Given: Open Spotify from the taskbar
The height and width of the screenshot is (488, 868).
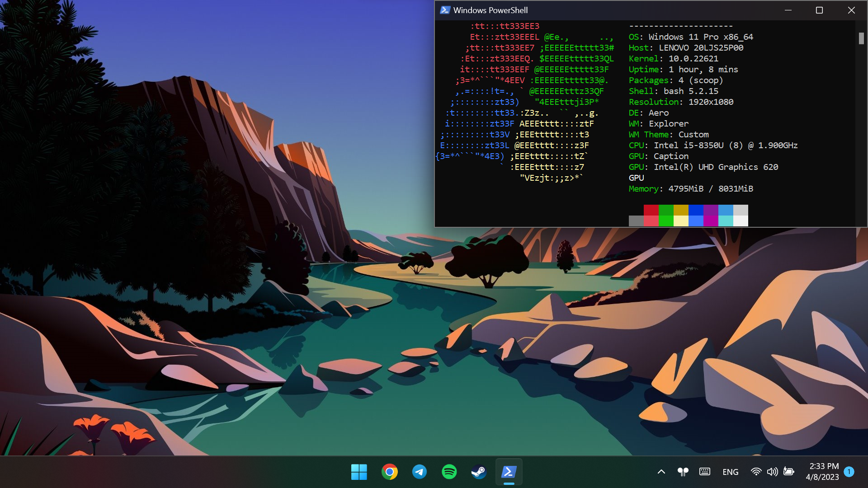Looking at the screenshot, I should coord(449,472).
